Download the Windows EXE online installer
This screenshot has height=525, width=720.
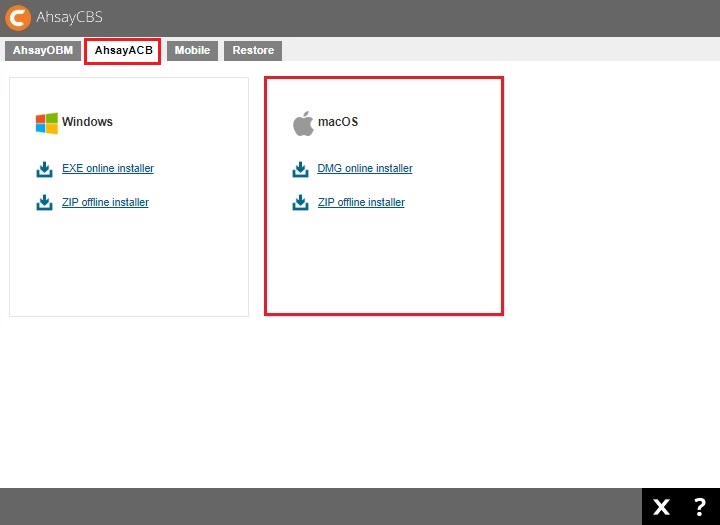pyautogui.click(x=107, y=169)
